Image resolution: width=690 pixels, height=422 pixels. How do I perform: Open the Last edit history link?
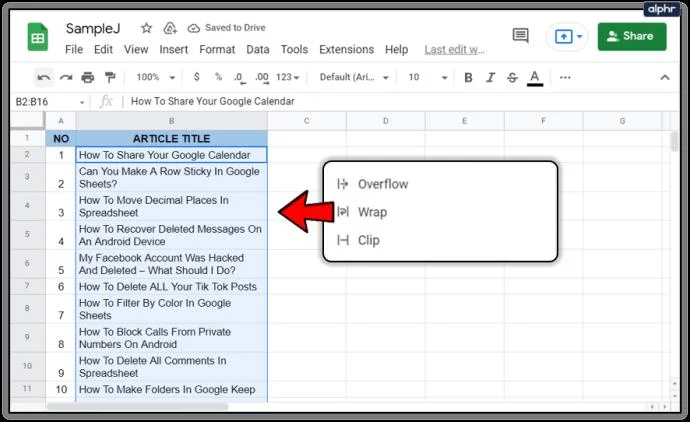pos(455,49)
